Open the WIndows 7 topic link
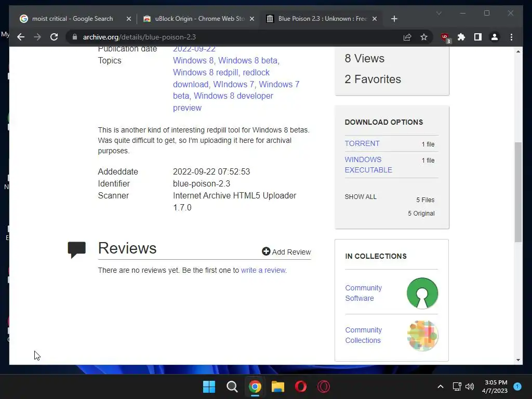 tap(233, 84)
